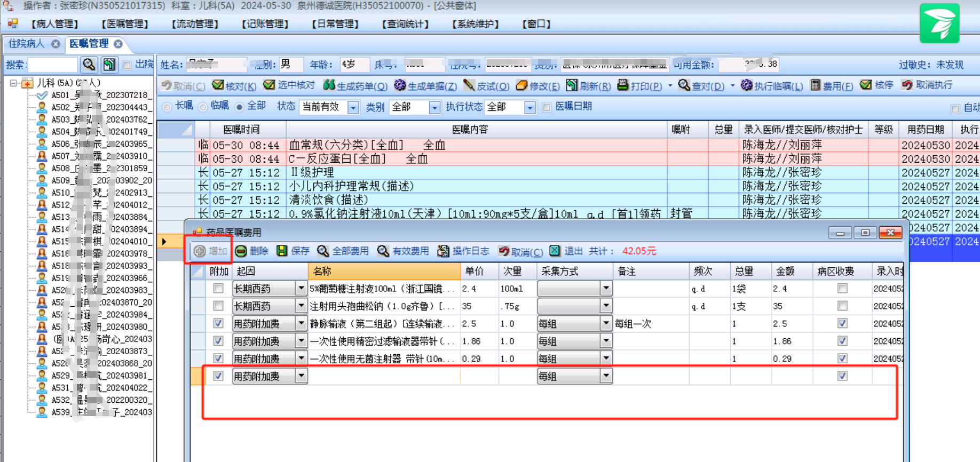The width and height of the screenshot is (980, 462).
Task: Close the 住院病人 tab with its X icon
Action: coord(56,44)
